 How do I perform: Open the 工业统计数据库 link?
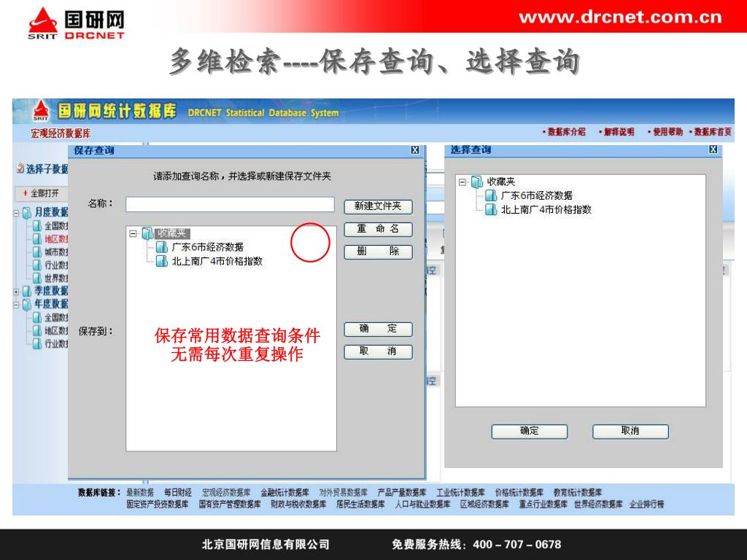[x=461, y=492]
